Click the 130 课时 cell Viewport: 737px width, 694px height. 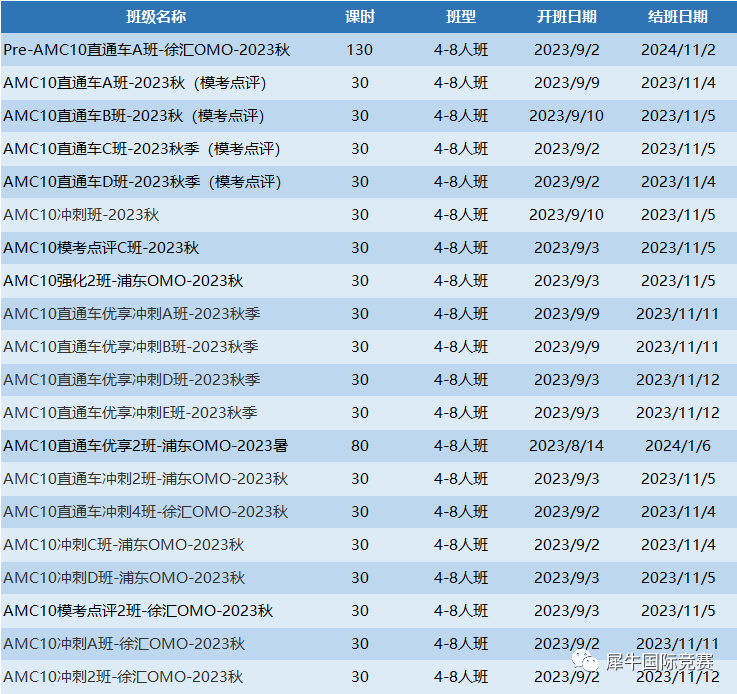(359, 50)
